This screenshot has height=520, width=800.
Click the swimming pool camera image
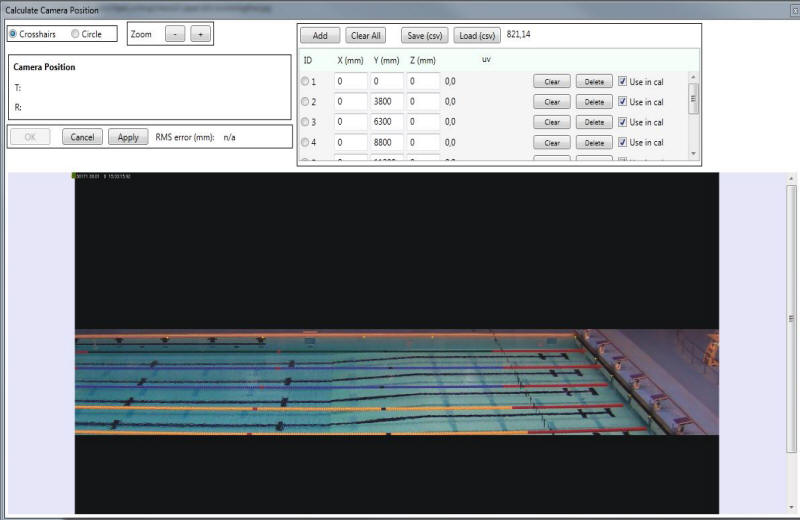[x=397, y=382]
